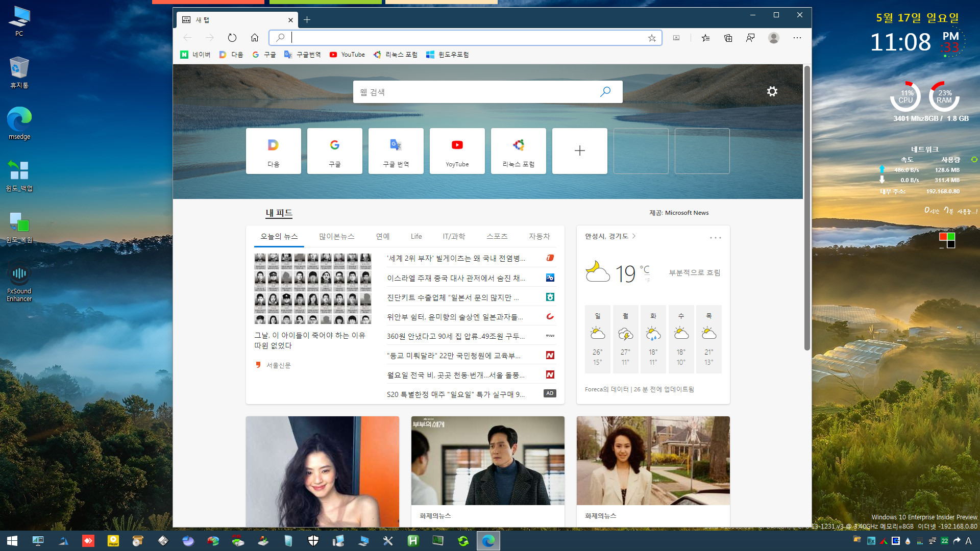
Task: Open the S20 특별한정 매주 ad link
Action: (x=456, y=394)
